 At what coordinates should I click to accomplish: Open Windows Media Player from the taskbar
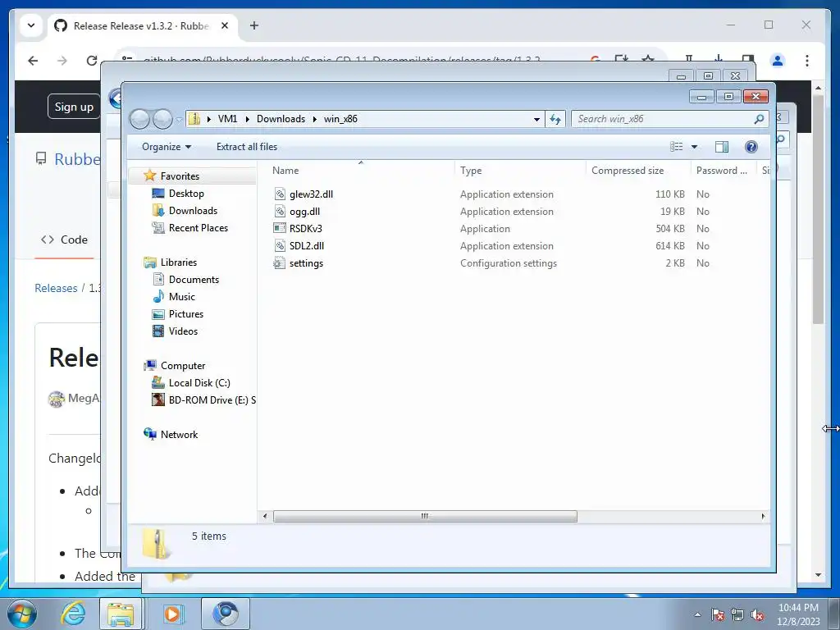click(x=172, y=614)
